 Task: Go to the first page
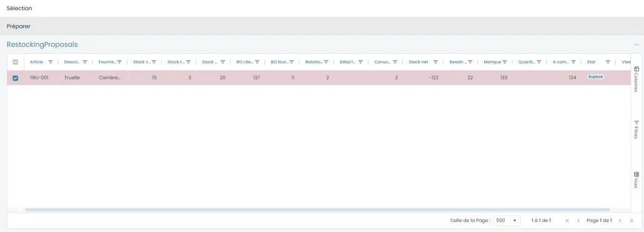pos(567,221)
